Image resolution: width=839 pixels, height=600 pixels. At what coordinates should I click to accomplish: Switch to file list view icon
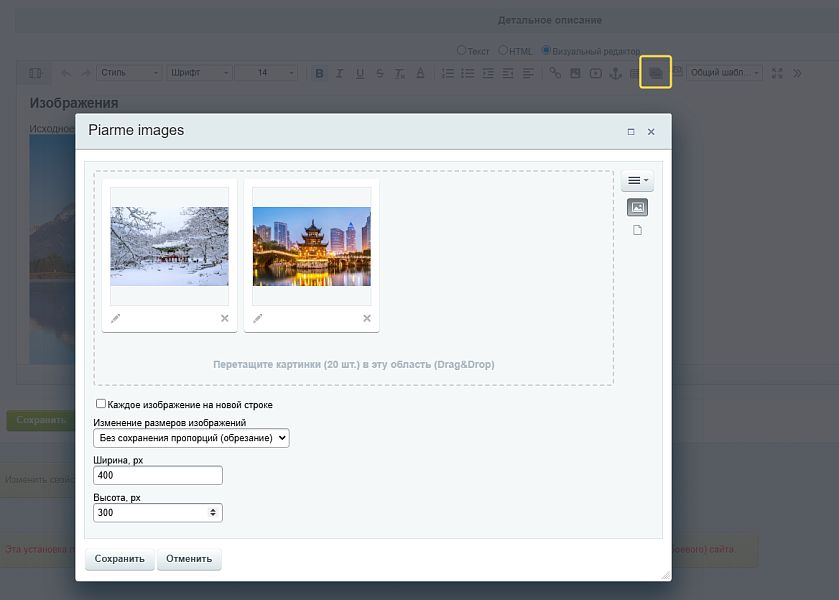point(637,230)
